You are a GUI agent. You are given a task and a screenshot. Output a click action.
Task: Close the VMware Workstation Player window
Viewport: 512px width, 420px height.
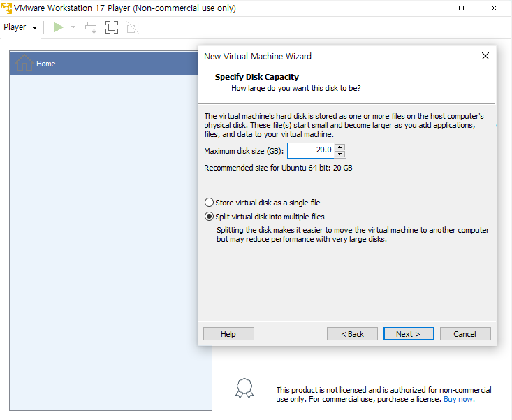(494, 8)
